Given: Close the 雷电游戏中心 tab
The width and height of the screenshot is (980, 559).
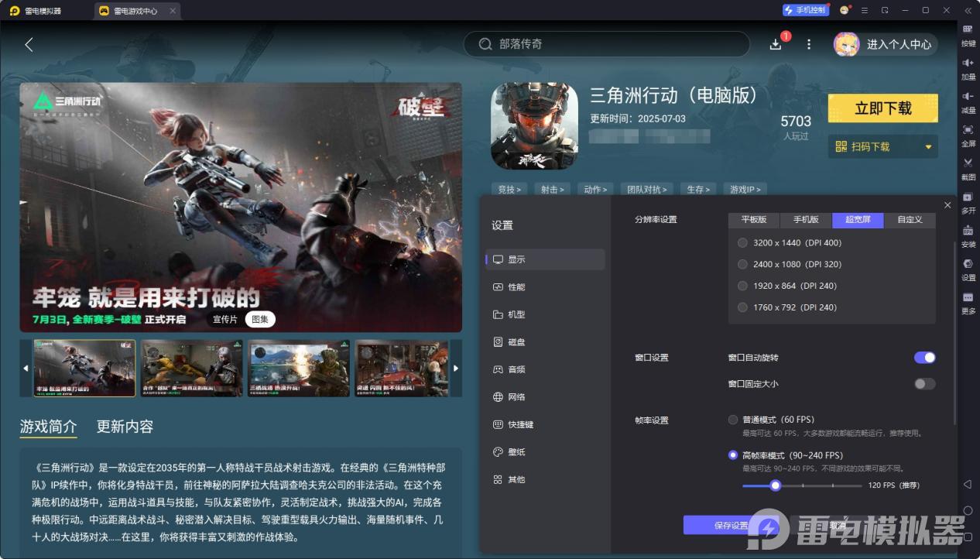Looking at the screenshot, I should [172, 11].
